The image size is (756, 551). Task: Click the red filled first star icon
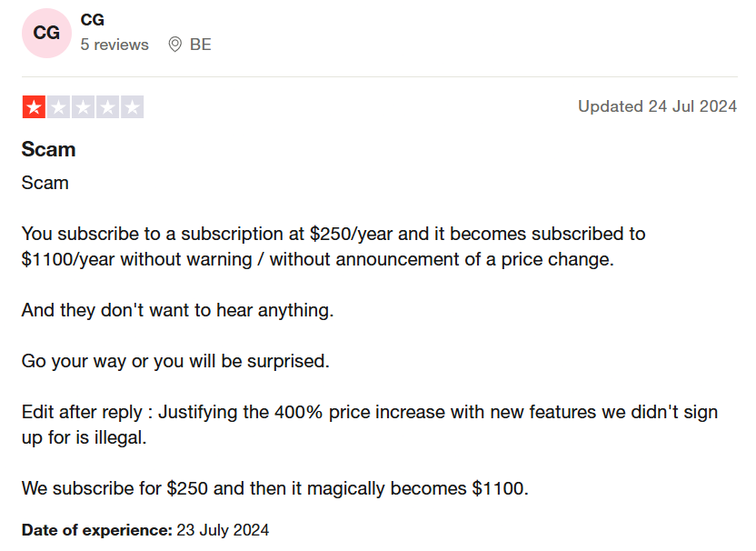tap(33, 106)
